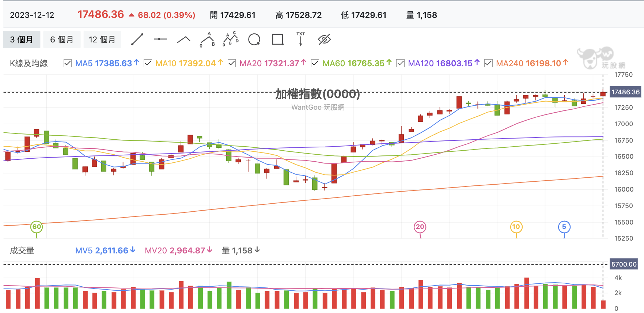644x313 pixels.
Task: Click the 高 17528.72 high price
Action: [299, 15]
